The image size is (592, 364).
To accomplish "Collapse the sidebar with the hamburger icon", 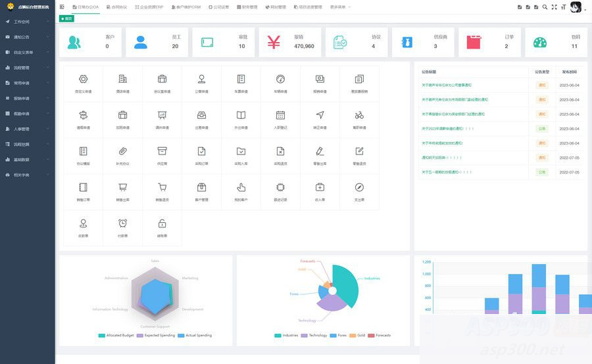I will tap(62, 7).
